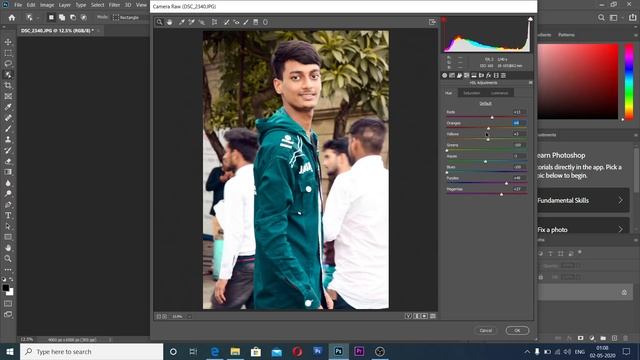The image size is (640, 360).
Task: Open the File menu
Action: tap(18, 5)
